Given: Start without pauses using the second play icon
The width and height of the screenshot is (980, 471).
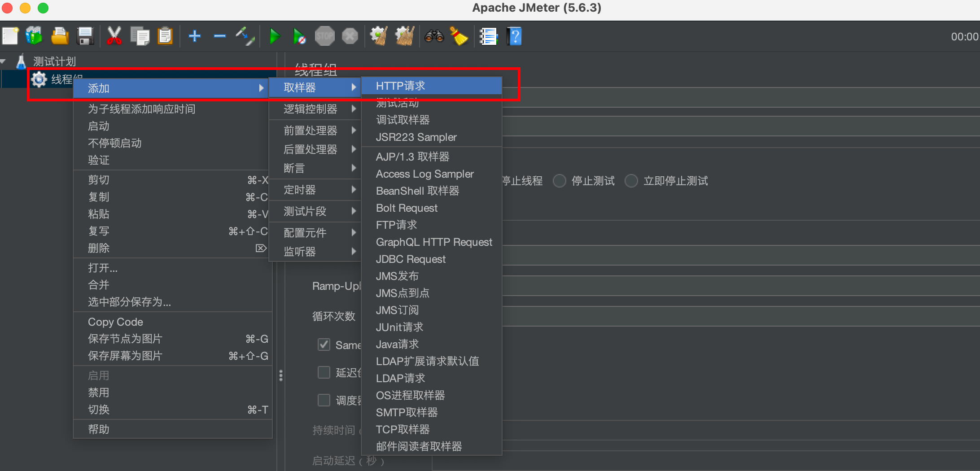Looking at the screenshot, I should (x=299, y=36).
